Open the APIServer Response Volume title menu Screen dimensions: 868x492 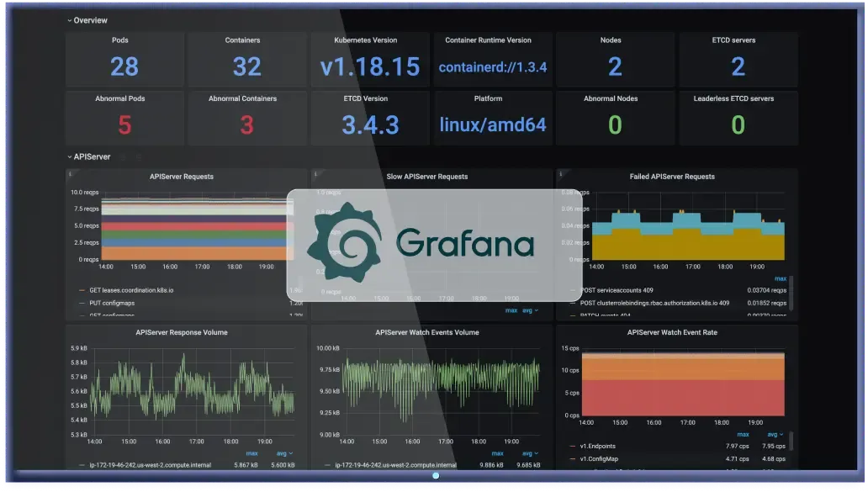coord(182,333)
